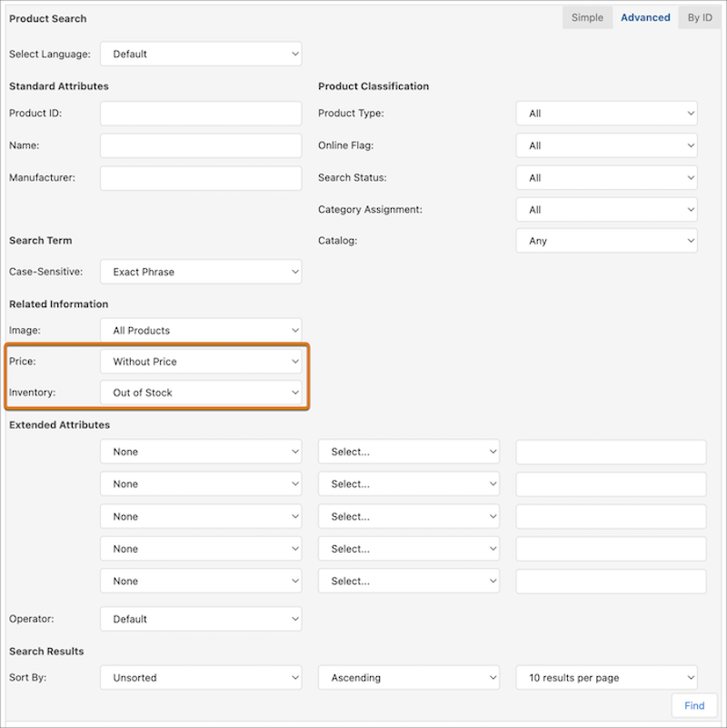Click the first extended attribute value field
This screenshot has height=728, width=727.
click(611, 453)
